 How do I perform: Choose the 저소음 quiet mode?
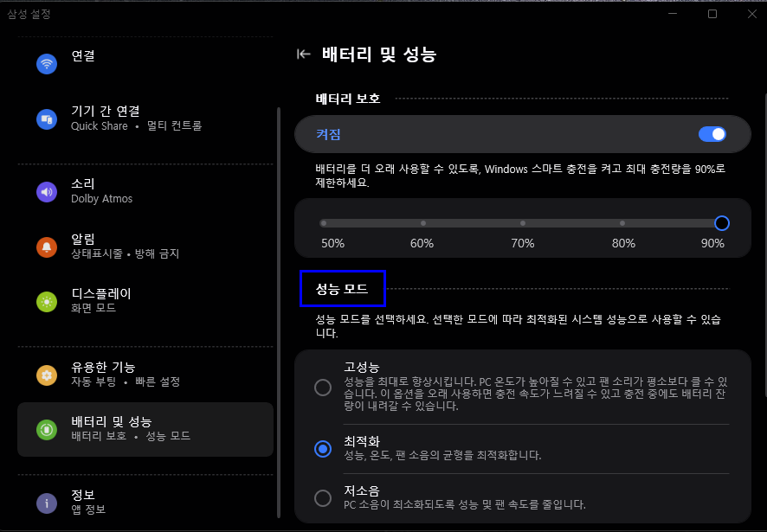(323, 498)
